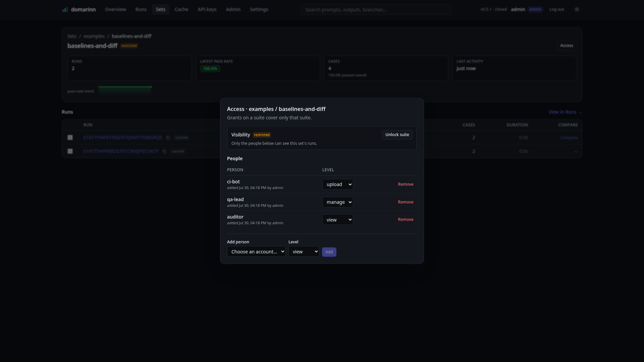The image size is (644, 362).
Task: Open the Choose an account dropdown
Action: [256, 252]
